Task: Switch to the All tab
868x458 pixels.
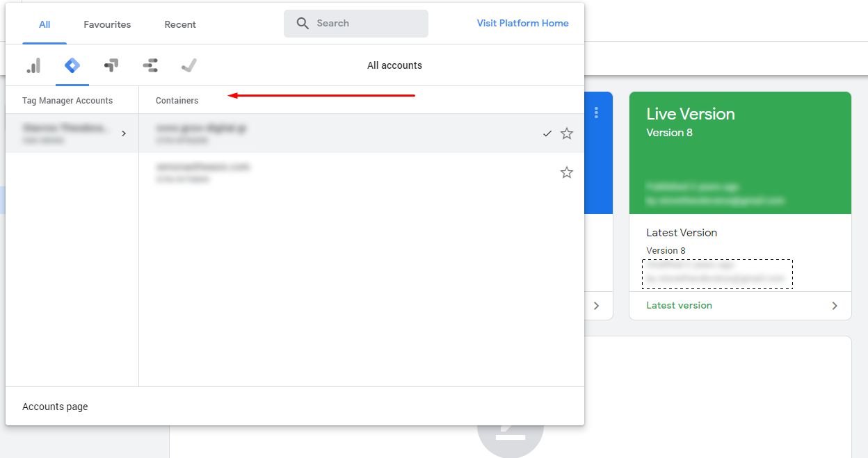Action: click(x=45, y=24)
